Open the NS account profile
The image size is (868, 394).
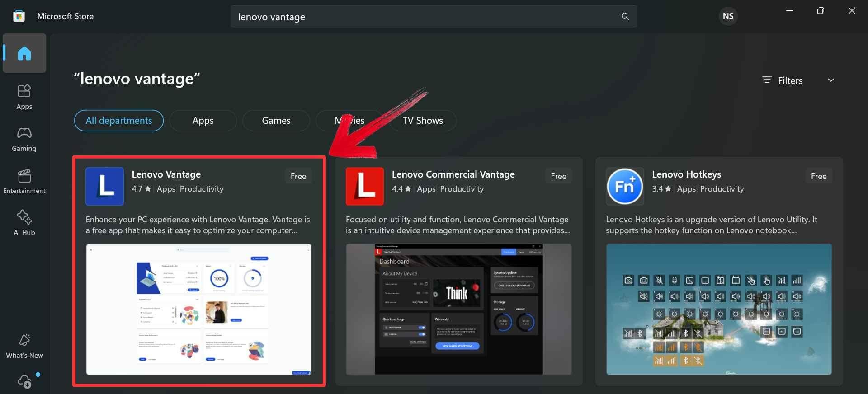tap(728, 16)
